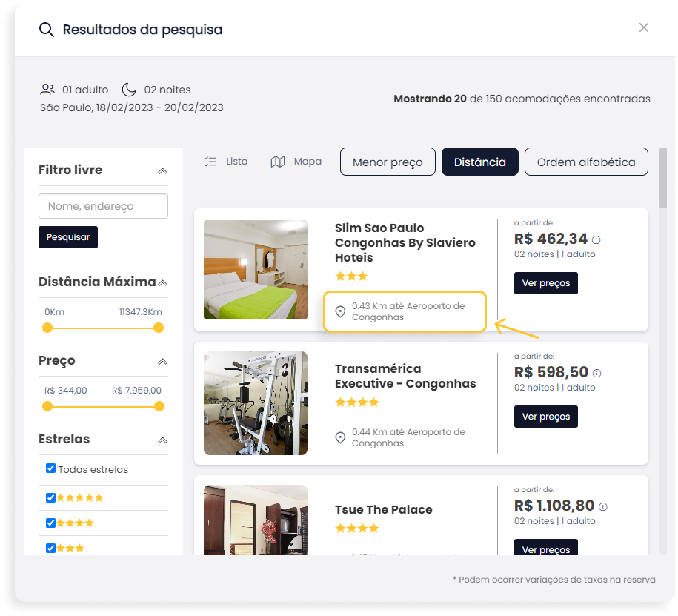Toggle the four-star filter checkbox
678x616 pixels.
point(50,523)
